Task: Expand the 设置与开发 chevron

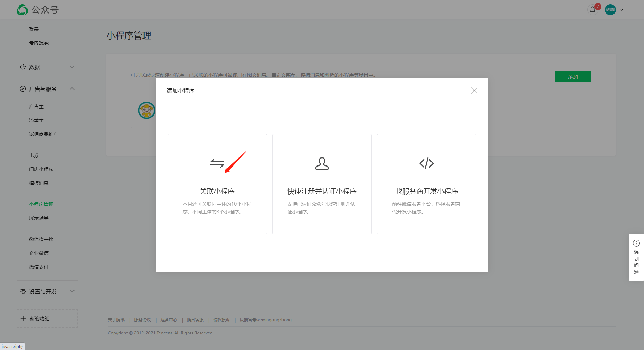Action: tap(72, 291)
